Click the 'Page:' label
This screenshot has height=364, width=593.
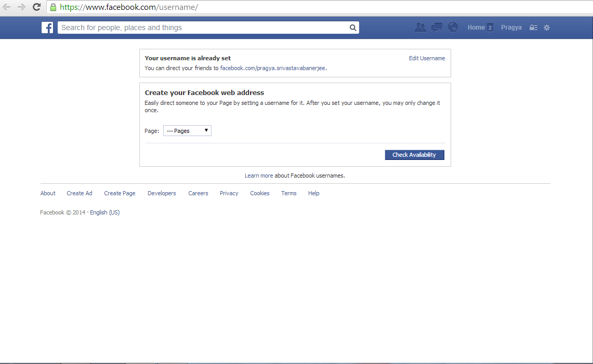tap(152, 131)
